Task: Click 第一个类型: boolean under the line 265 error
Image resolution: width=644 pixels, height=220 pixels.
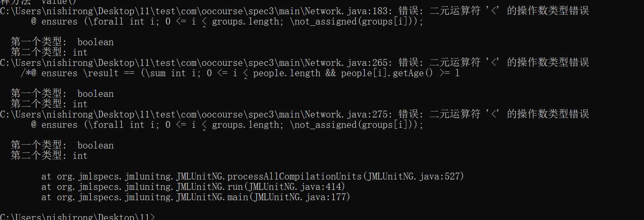Action: [62, 94]
